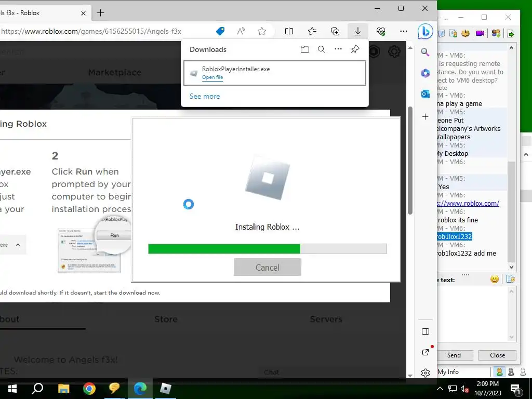Select highlighted rob1lox1232 chat text
Screen dimensions: 532x399
(454, 236)
